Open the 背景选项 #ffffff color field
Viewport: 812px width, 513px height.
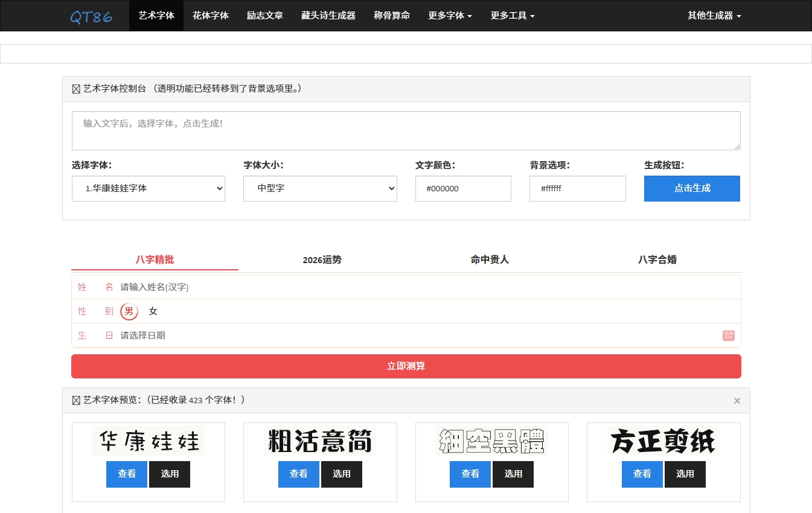tap(578, 188)
